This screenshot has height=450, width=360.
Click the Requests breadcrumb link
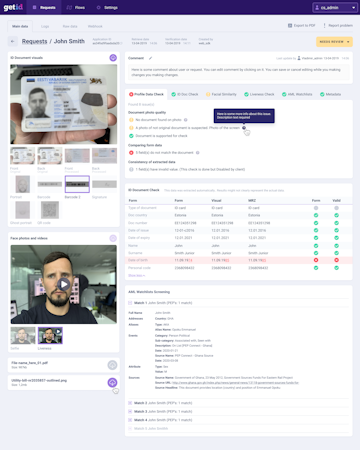click(34, 41)
